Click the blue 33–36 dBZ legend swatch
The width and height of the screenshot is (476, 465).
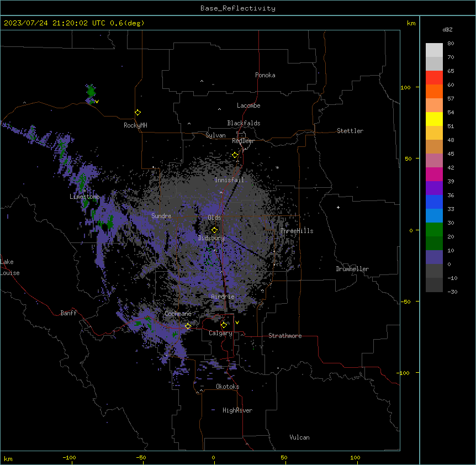click(434, 202)
